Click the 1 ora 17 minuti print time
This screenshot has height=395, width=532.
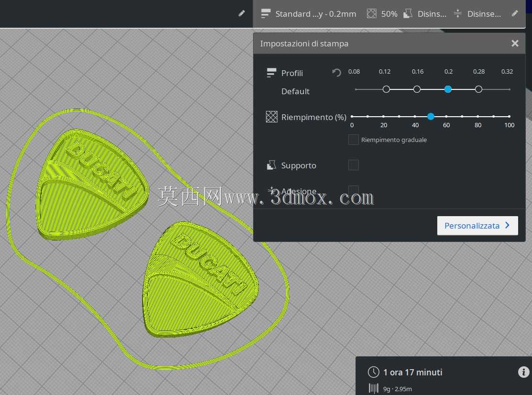point(412,372)
